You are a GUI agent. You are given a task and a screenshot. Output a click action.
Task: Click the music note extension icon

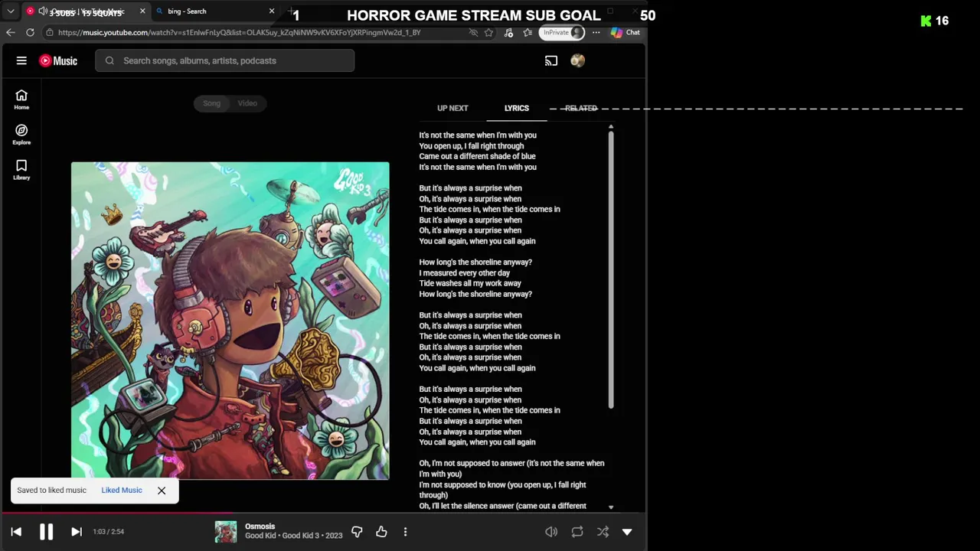tap(508, 32)
